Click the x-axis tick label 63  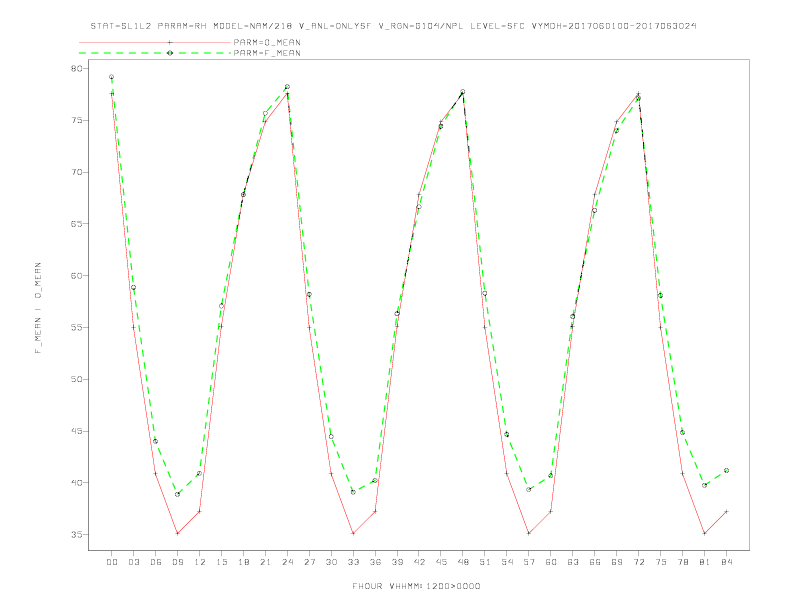click(573, 562)
